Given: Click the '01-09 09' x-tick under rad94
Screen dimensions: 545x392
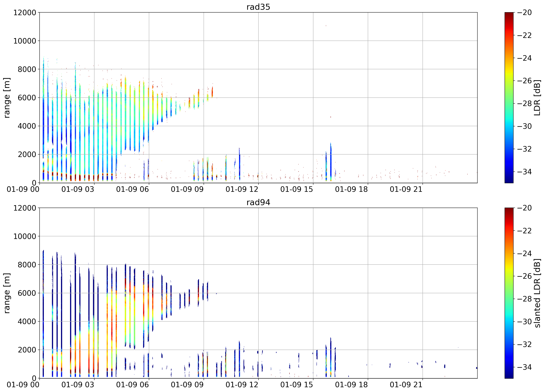Looking at the screenshot, I should (187, 385).
